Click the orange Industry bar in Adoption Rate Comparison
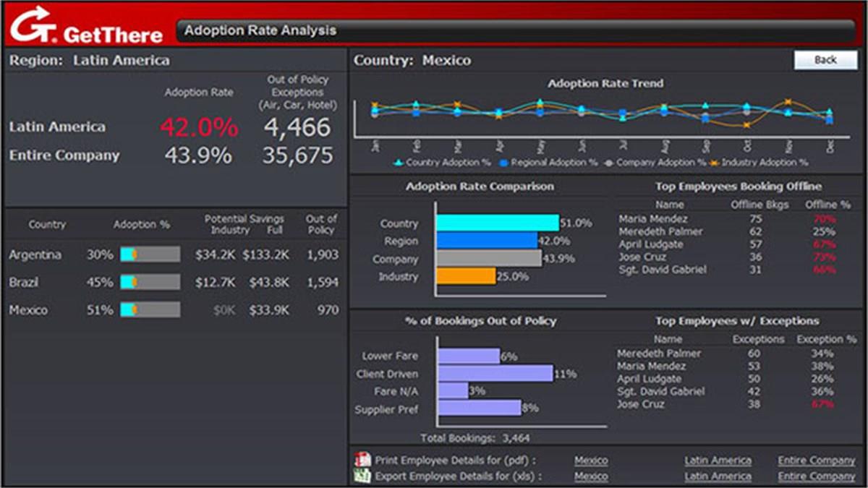This screenshot has height=488, width=868. coord(466,276)
